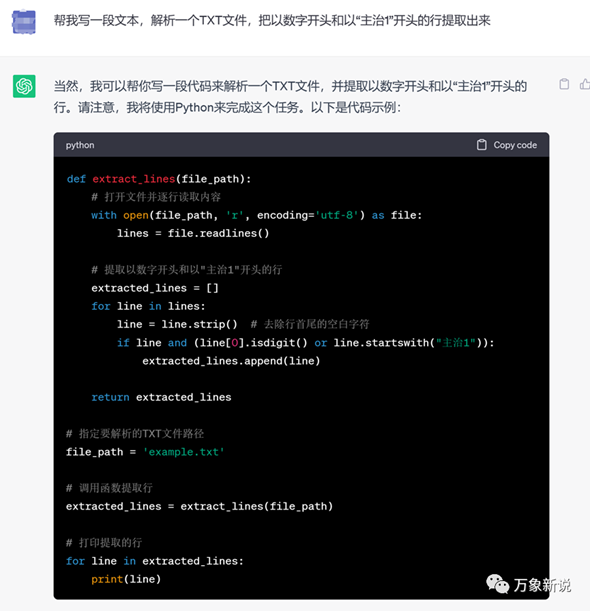
Task: Click the assistant's intro paragraph mentioning Python
Action: (290, 96)
